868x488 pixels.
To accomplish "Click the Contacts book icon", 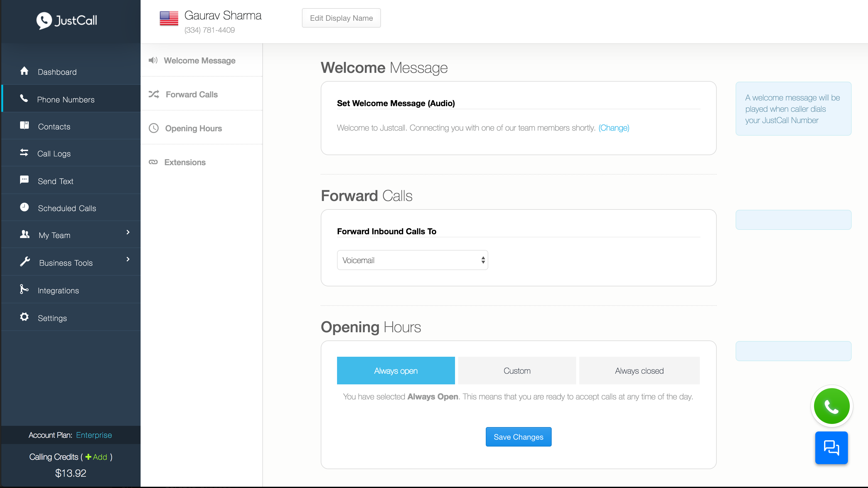I will pyautogui.click(x=24, y=126).
